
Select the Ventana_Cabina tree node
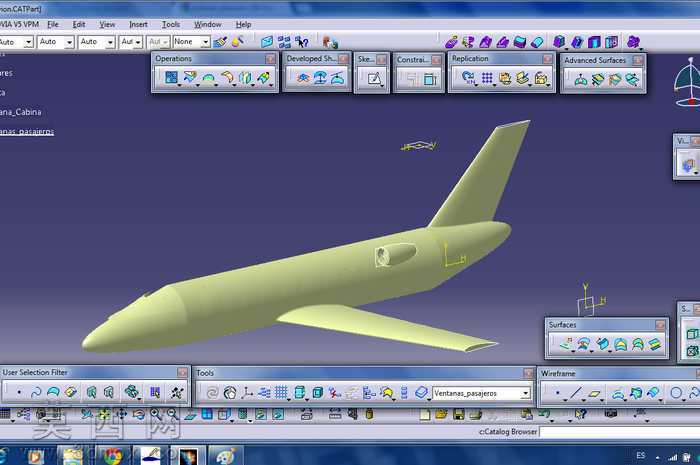[x=21, y=112]
